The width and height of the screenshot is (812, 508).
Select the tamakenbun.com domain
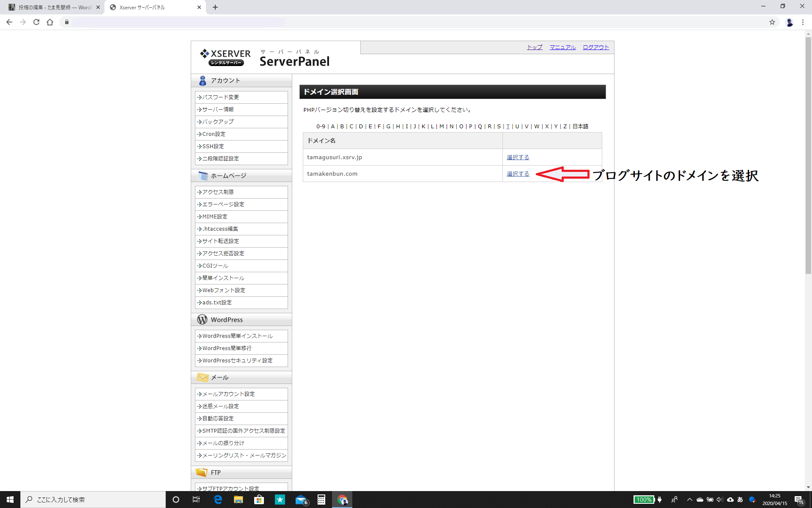click(518, 174)
